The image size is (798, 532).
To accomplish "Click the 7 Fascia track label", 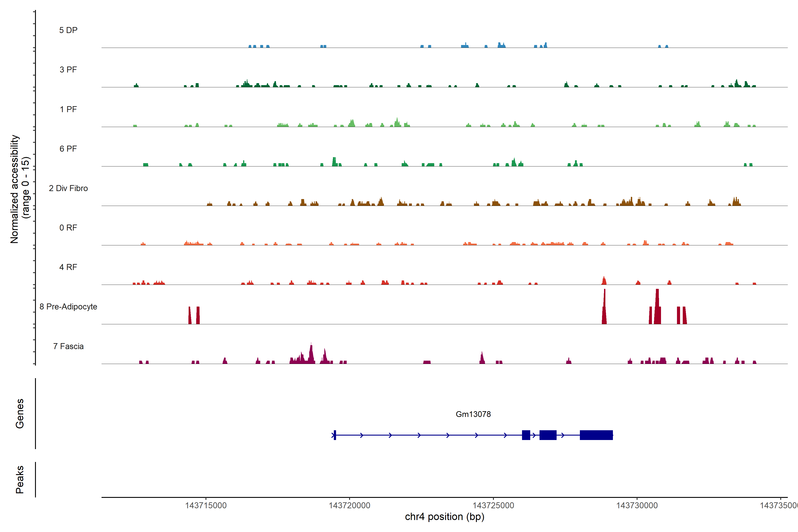I will click(68, 346).
